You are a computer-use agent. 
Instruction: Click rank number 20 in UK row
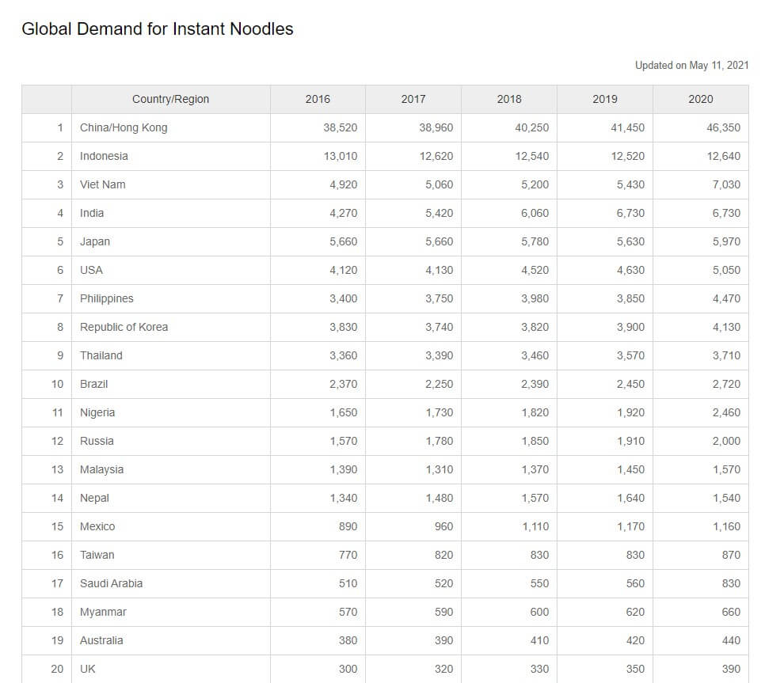click(57, 669)
